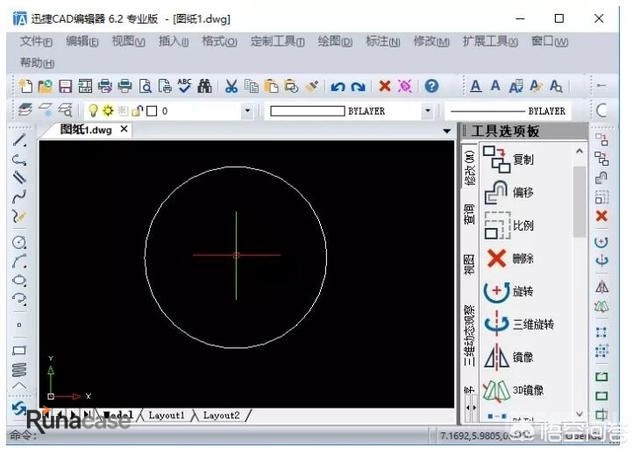This screenshot has height=455, width=640.
Task: Choose 镜像 mirror in tool palette
Action: coord(509,357)
